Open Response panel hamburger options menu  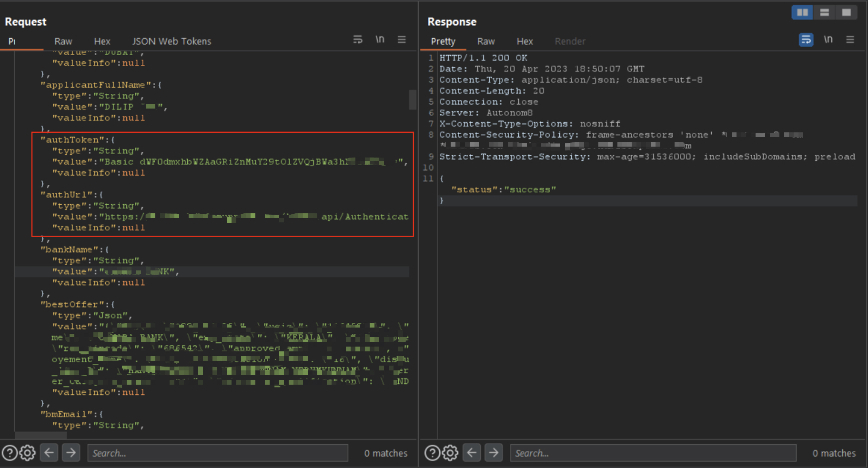(x=850, y=40)
